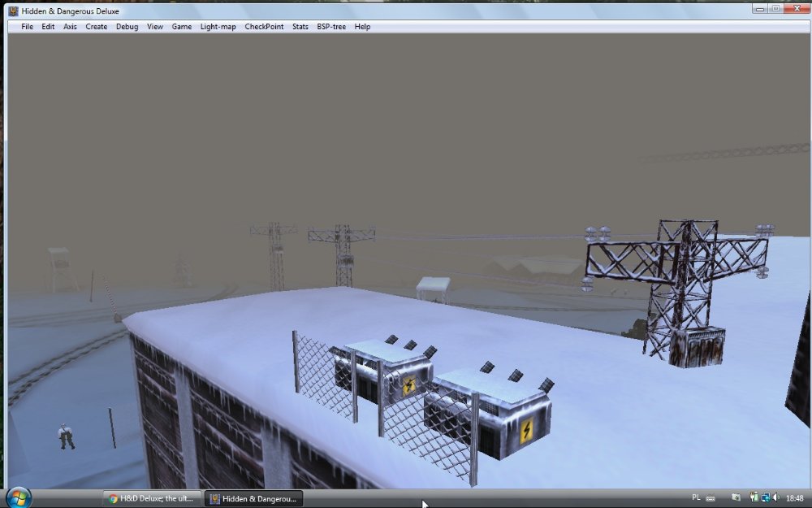Open the Debug menu
The image size is (812, 508).
127,27
